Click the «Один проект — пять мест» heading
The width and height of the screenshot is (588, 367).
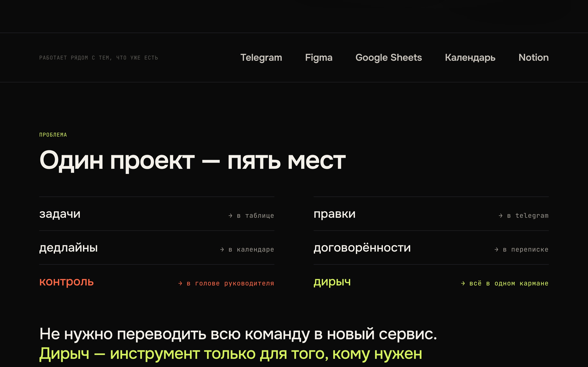coord(193,161)
